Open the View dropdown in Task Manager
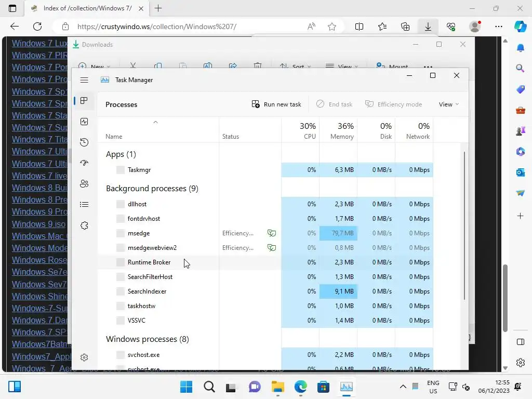Viewport: 532px width, 399px height. click(x=448, y=104)
